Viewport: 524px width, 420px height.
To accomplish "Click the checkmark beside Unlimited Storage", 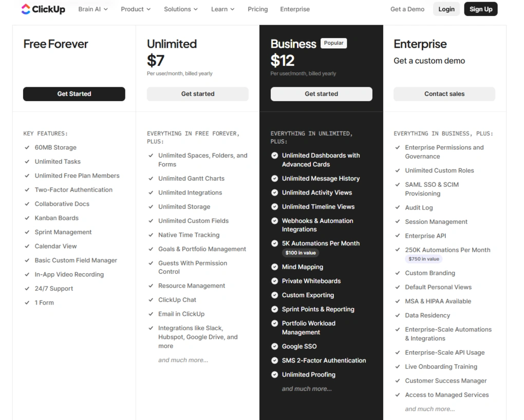I will coord(151,207).
